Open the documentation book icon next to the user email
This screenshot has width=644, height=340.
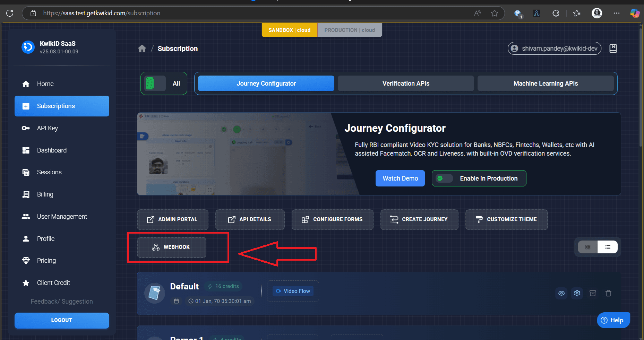point(613,49)
